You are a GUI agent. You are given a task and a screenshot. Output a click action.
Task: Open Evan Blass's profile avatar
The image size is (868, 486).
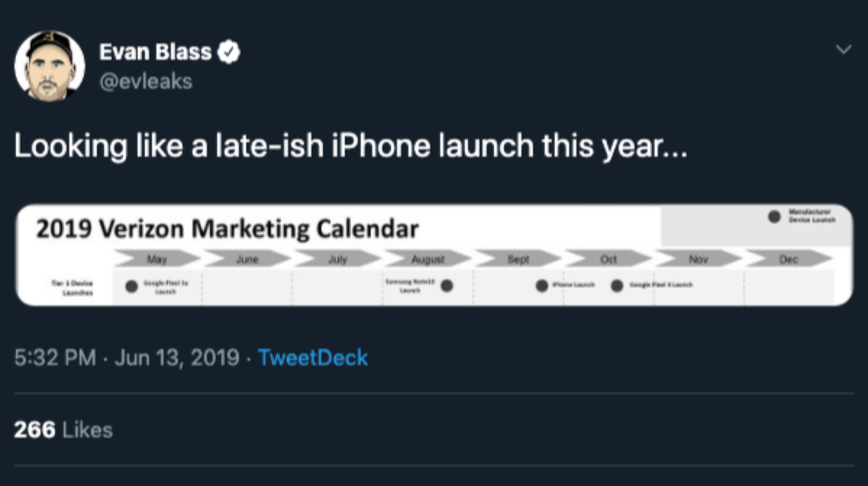click(50, 66)
